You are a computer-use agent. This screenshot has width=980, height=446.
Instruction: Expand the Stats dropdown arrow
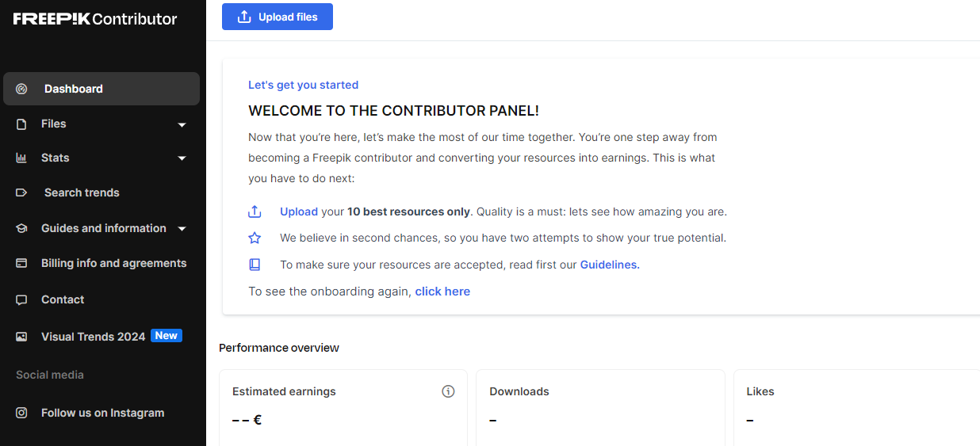pos(182,158)
